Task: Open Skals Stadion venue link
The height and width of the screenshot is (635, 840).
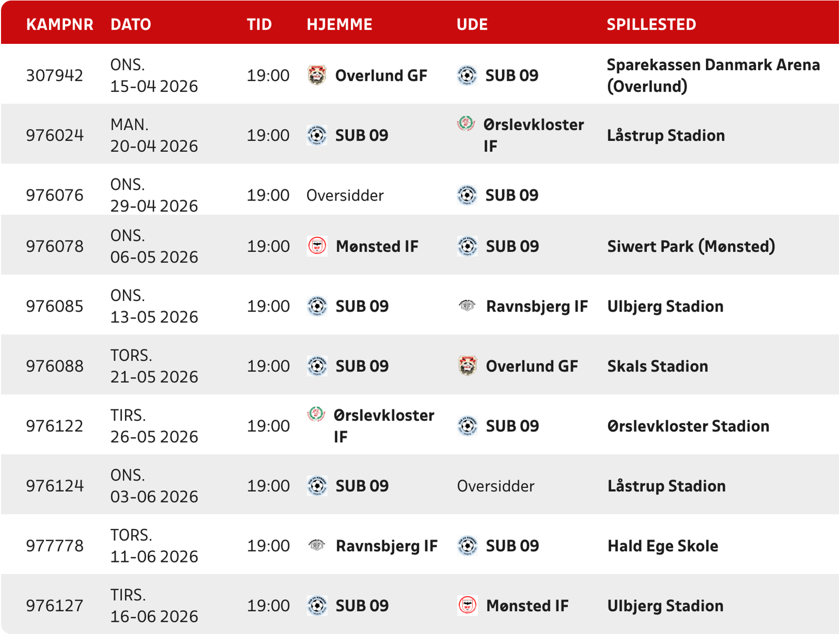Action: coord(657,366)
